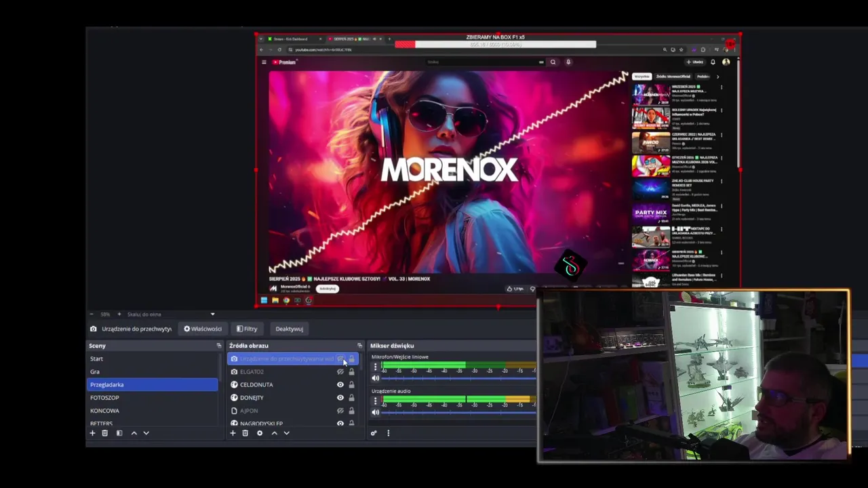Screen dimensions: 868x488
Task: Open source properties gear icon
Action: (x=260, y=433)
